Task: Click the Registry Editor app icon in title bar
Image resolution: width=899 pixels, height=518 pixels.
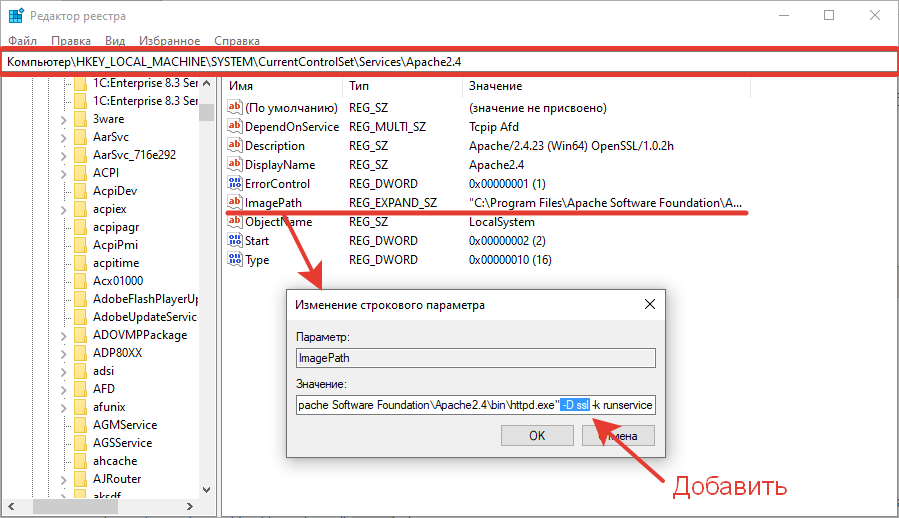Action: [17, 16]
